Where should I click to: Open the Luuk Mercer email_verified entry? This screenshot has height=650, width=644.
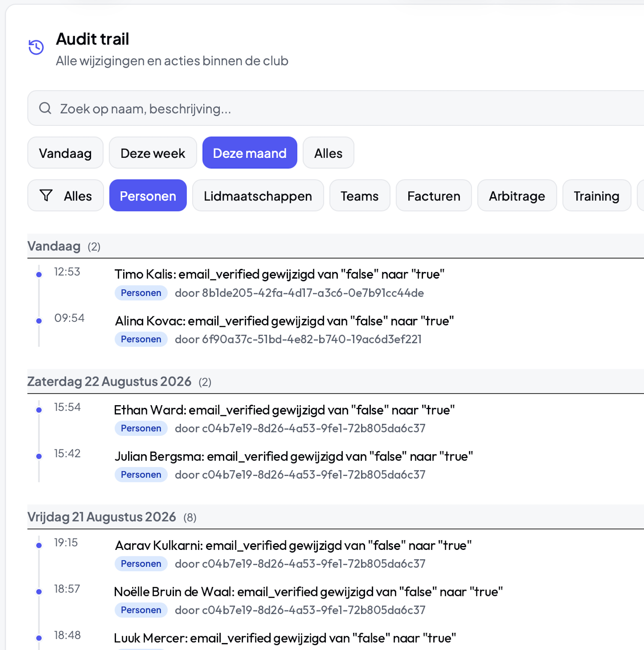[x=285, y=638]
